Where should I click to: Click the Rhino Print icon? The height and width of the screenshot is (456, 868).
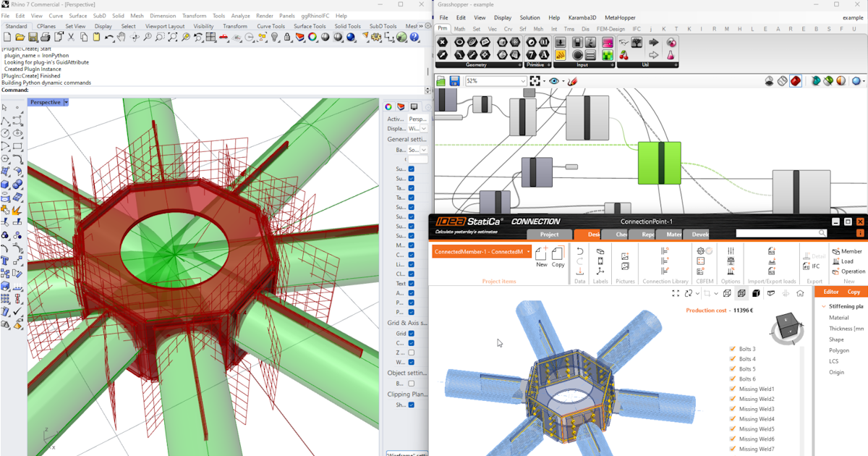tap(45, 37)
